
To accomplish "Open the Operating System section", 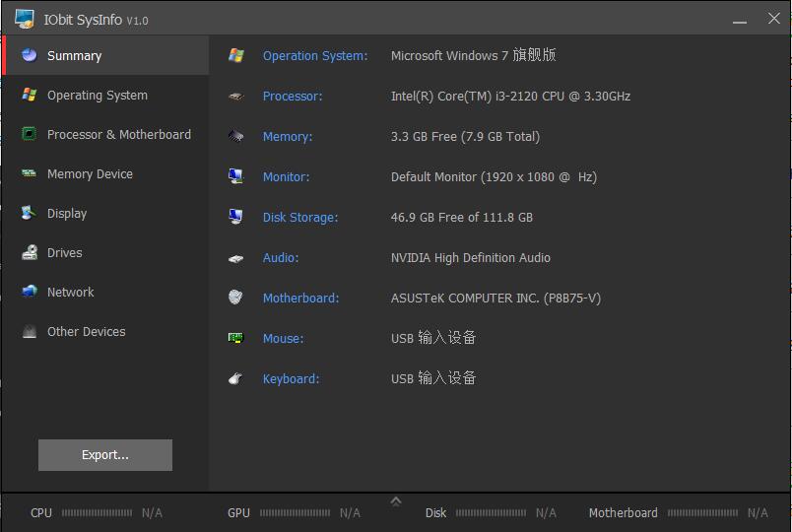I will click(105, 95).
